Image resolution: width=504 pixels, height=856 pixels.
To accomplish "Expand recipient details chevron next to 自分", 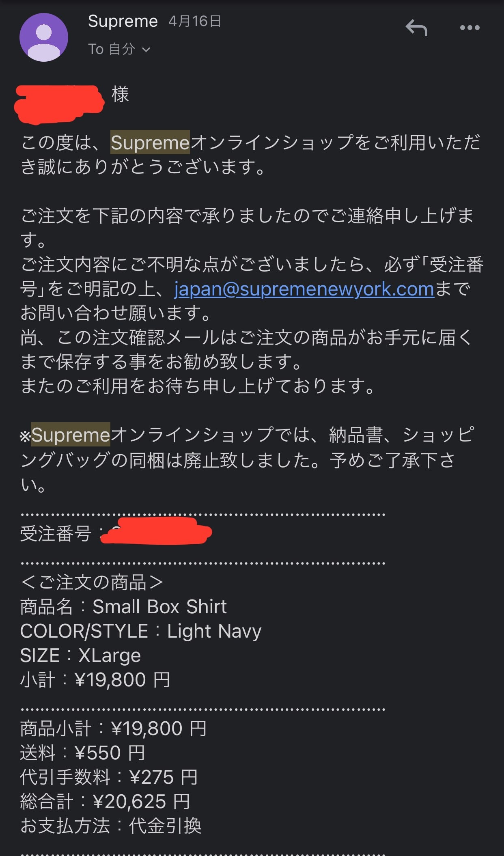I will point(146,50).
